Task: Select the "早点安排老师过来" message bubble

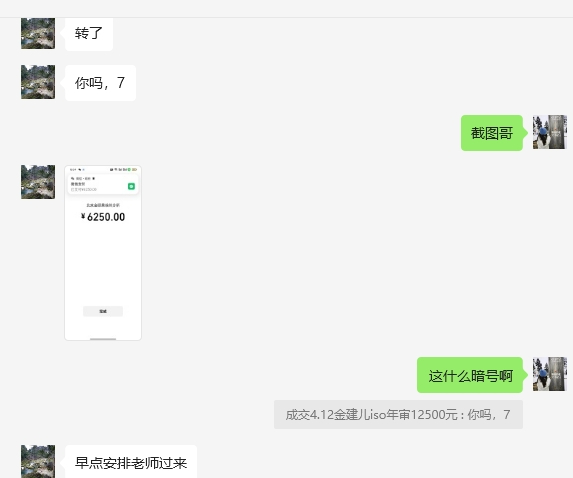Action: pyautogui.click(x=131, y=462)
